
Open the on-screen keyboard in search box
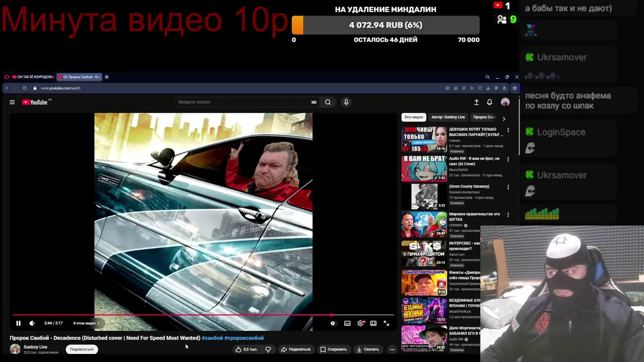pyautogui.click(x=313, y=102)
